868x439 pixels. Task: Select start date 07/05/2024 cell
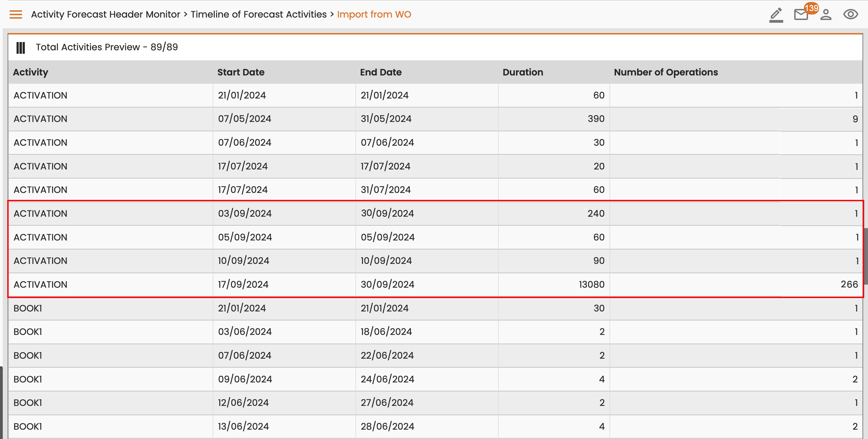pyautogui.click(x=284, y=119)
